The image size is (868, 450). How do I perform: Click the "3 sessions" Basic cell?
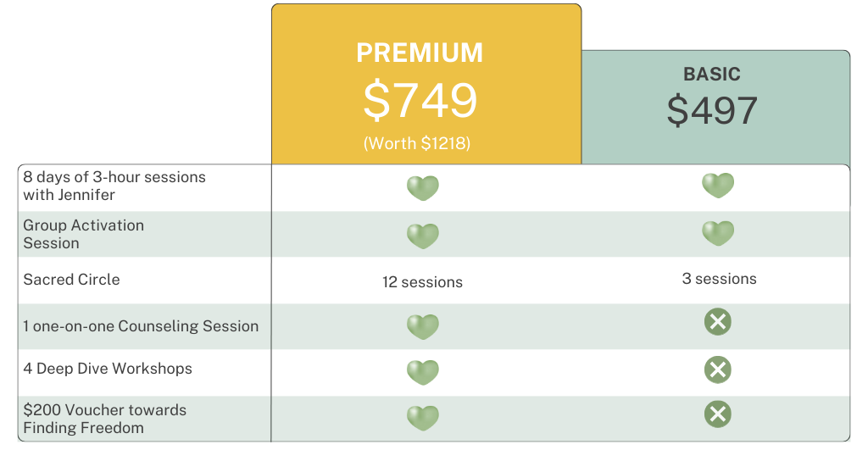(x=719, y=279)
